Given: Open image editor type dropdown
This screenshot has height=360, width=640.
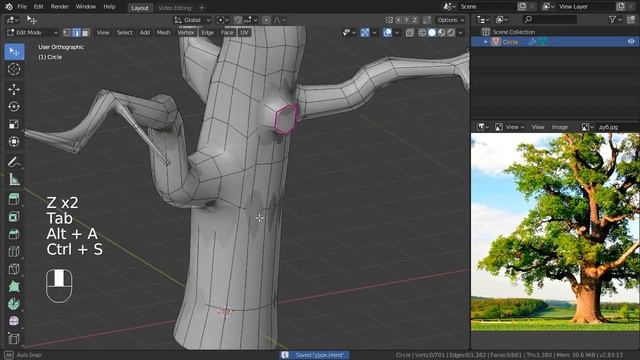Looking at the screenshot, I should tap(483, 127).
